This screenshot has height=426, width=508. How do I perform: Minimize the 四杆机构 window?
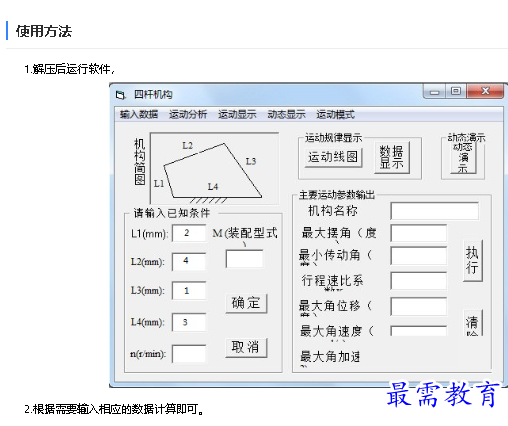point(435,92)
